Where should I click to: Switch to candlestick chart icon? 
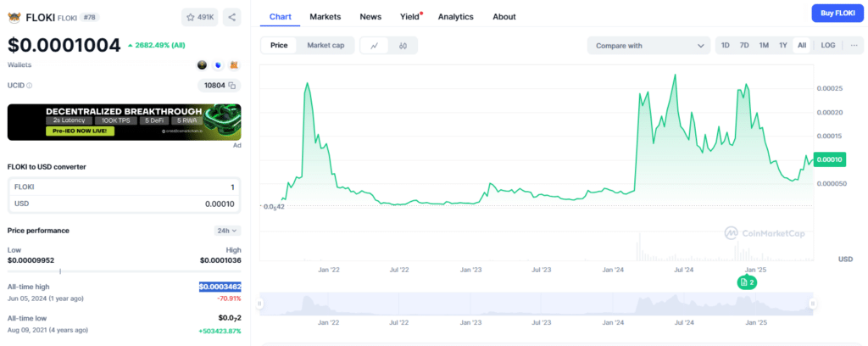pyautogui.click(x=403, y=46)
